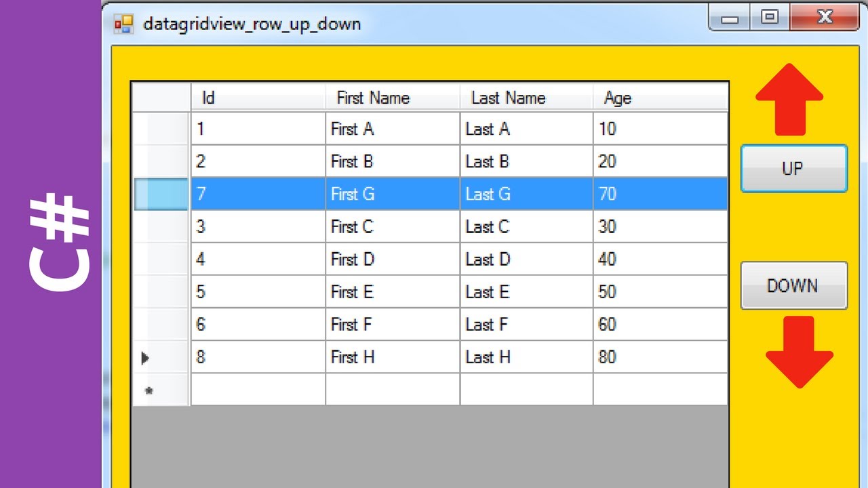Select Age cell "50"

[x=660, y=291]
